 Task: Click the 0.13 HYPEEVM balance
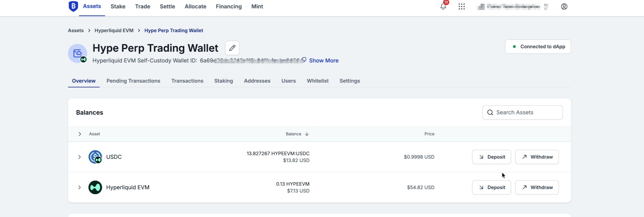[293, 184]
